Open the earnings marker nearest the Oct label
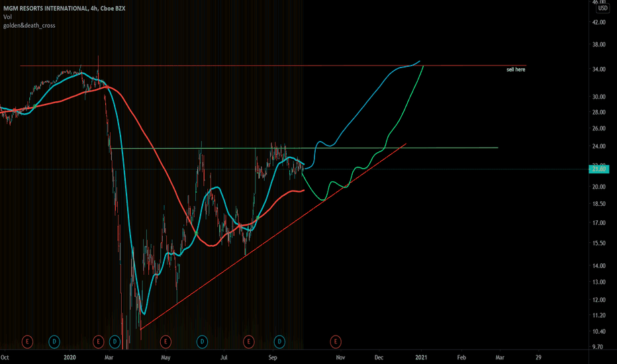Image resolution: width=617 pixels, height=364 pixels. point(27,341)
